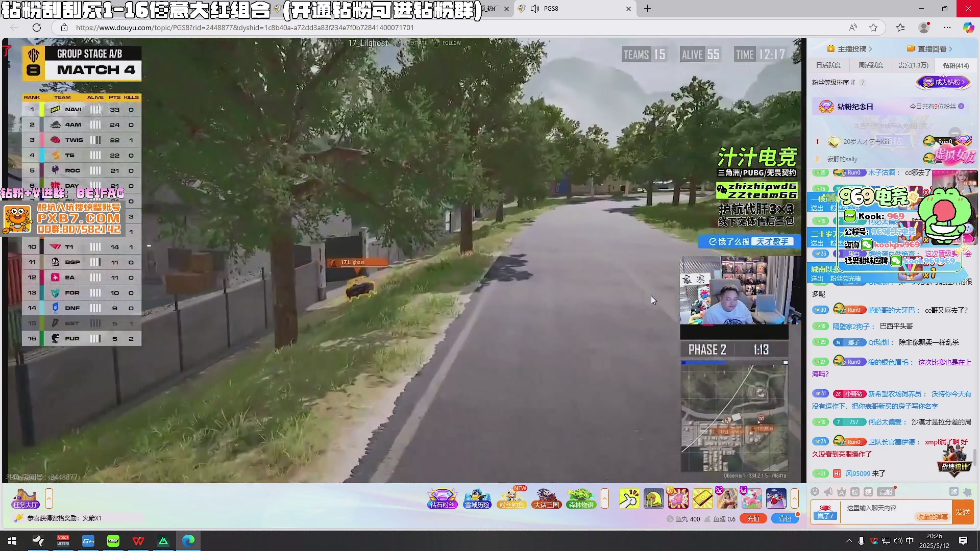Open the 钻石粉丝 diamond fan icon
Screen dimensions: 980x551
[x=442, y=498]
